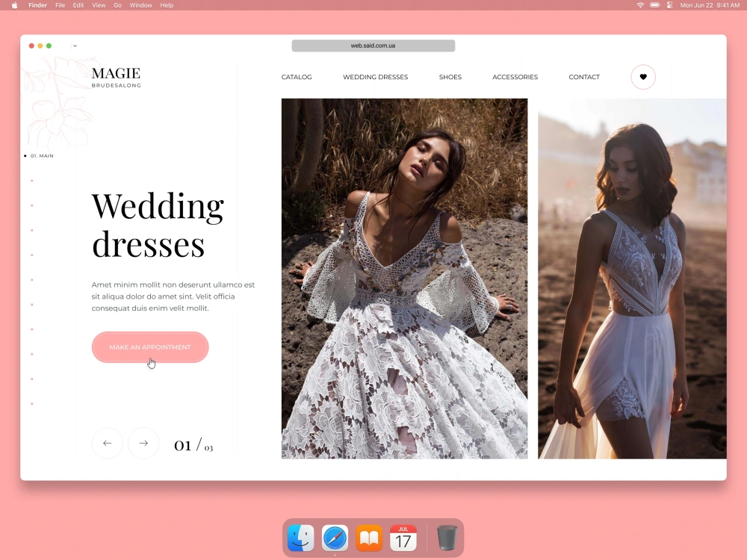The image size is (747, 560).
Task: Click the window's green fullscreen button
Action: (x=49, y=46)
